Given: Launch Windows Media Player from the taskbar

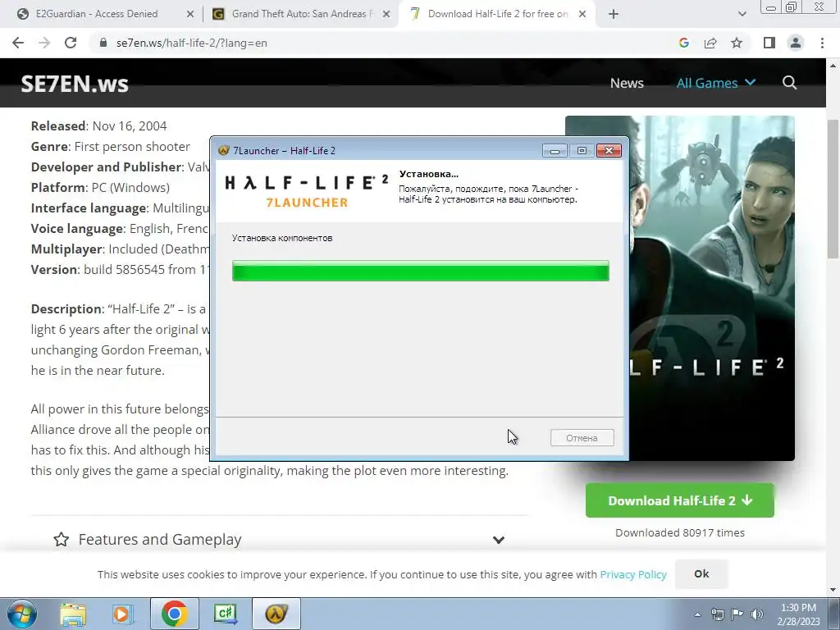Looking at the screenshot, I should 122,614.
